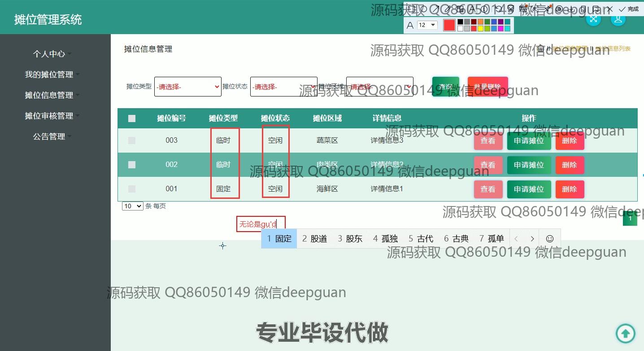The width and height of the screenshot is (644, 351).
Task: Click the scroll-to-top arrow icon
Action: click(x=625, y=333)
